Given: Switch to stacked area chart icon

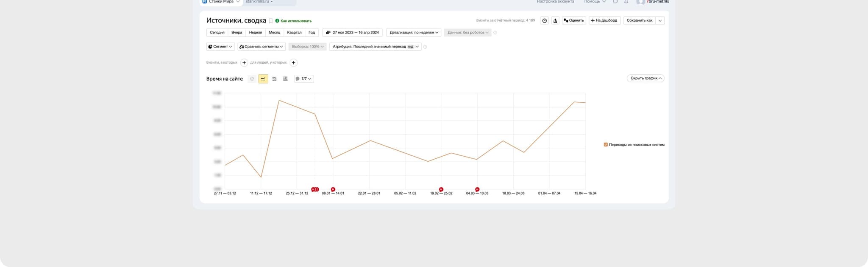Looking at the screenshot, I should [274, 79].
